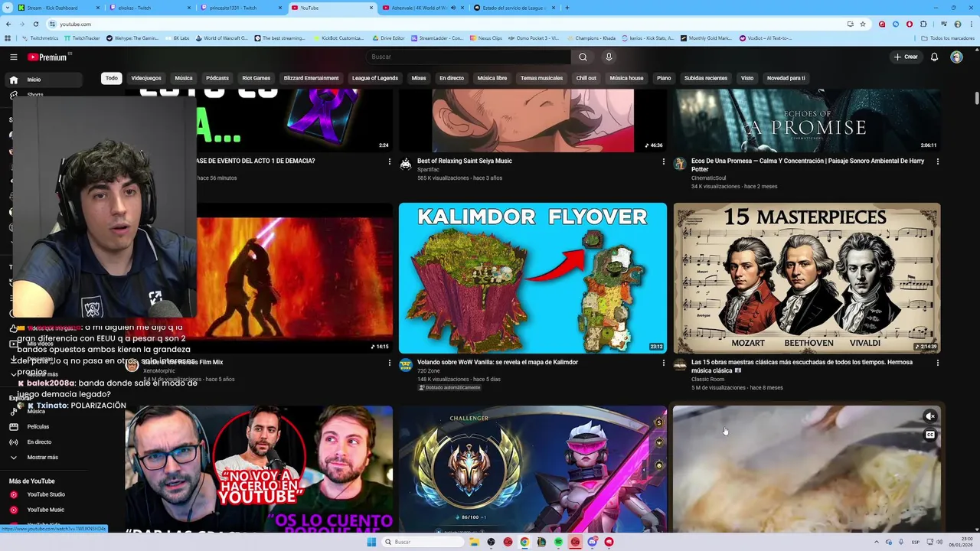Open the Echoes of a Promise thumbnail
The width and height of the screenshot is (980, 551).
pyautogui.click(x=807, y=121)
